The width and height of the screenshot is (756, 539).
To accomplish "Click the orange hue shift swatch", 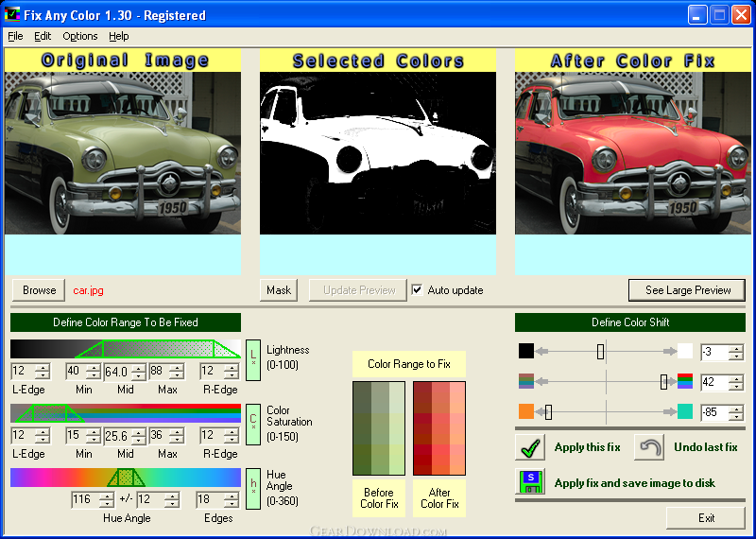I will 526,411.
